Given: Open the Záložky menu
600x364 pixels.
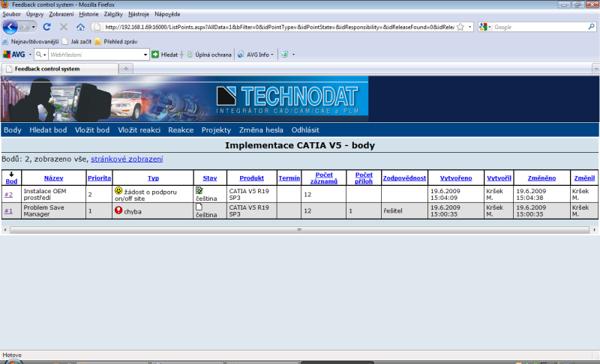Looking at the screenshot, I should pyautogui.click(x=113, y=14).
